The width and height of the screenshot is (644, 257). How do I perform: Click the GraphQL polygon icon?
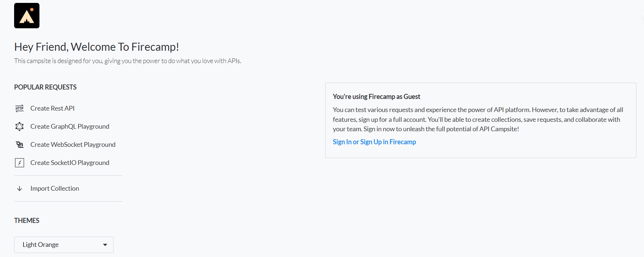tap(19, 126)
